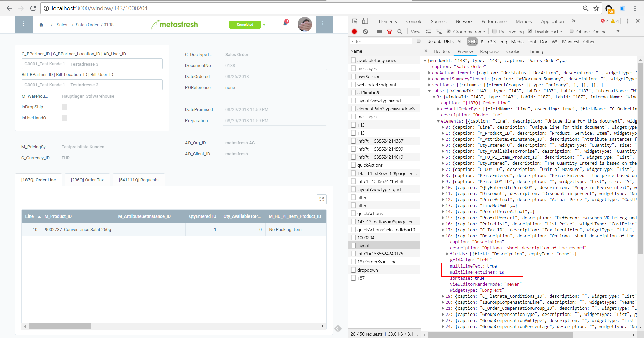Select the [236Q] Order Tax tab
This screenshot has width=644, height=338.
coord(87,180)
